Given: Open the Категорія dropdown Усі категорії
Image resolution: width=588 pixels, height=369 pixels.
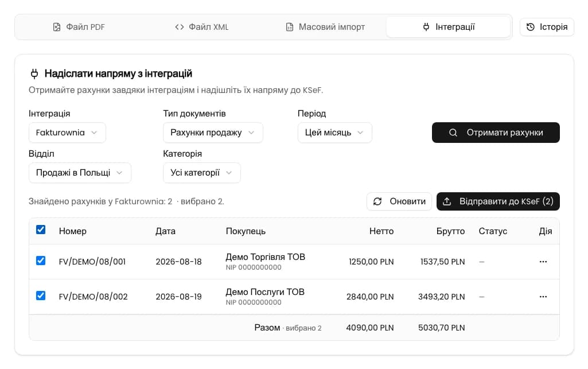Looking at the screenshot, I should click(x=202, y=173).
